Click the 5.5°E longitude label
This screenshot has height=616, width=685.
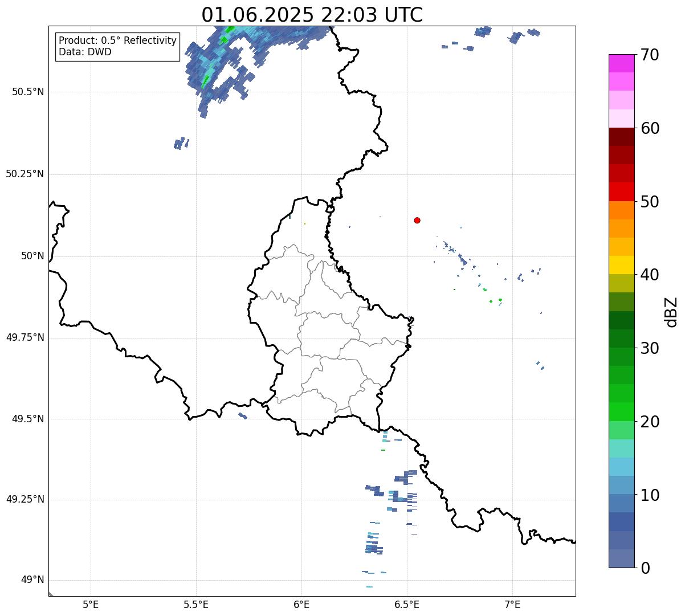click(196, 604)
